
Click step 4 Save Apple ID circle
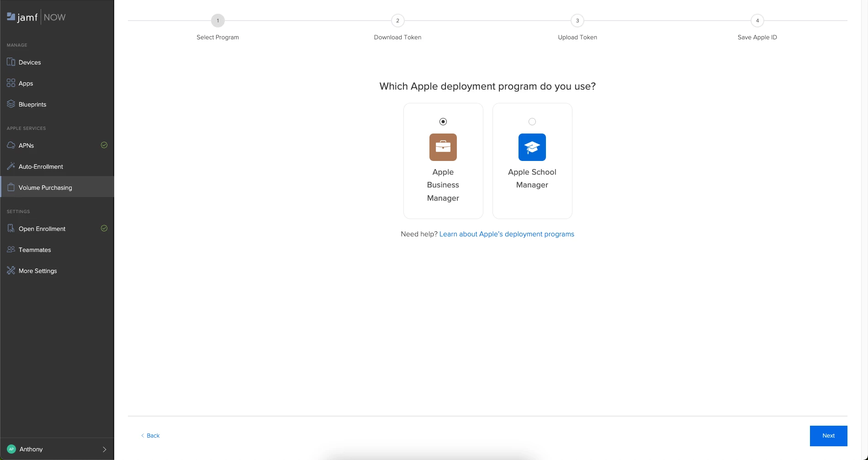coord(757,21)
